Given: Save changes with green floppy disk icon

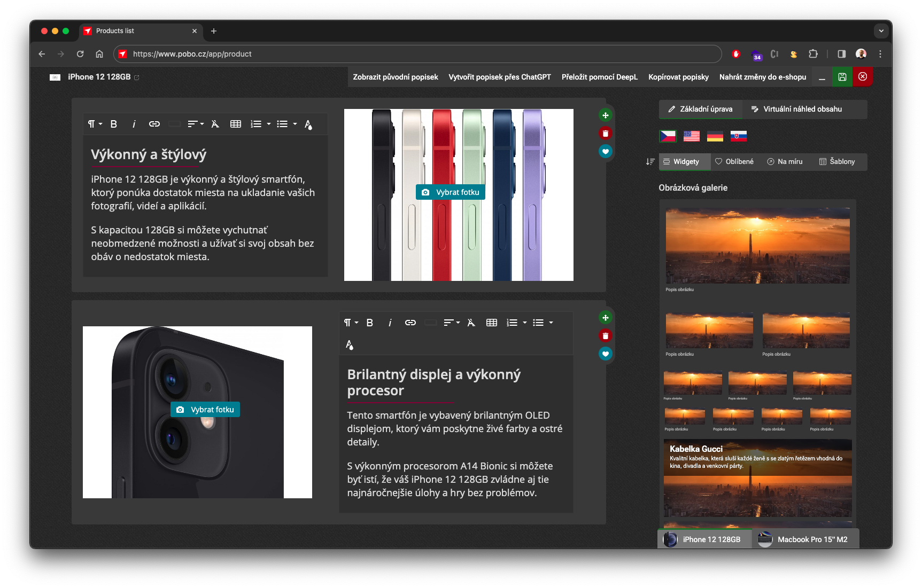Looking at the screenshot, I should (x=842, y=77).
